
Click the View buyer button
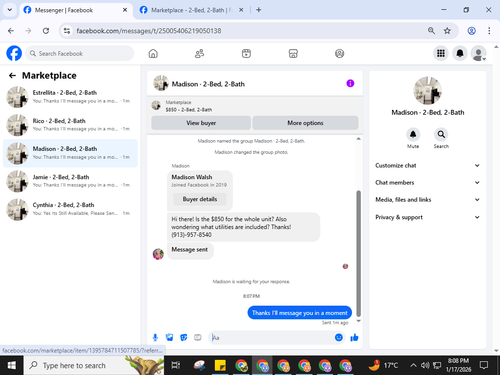point(201,123)
